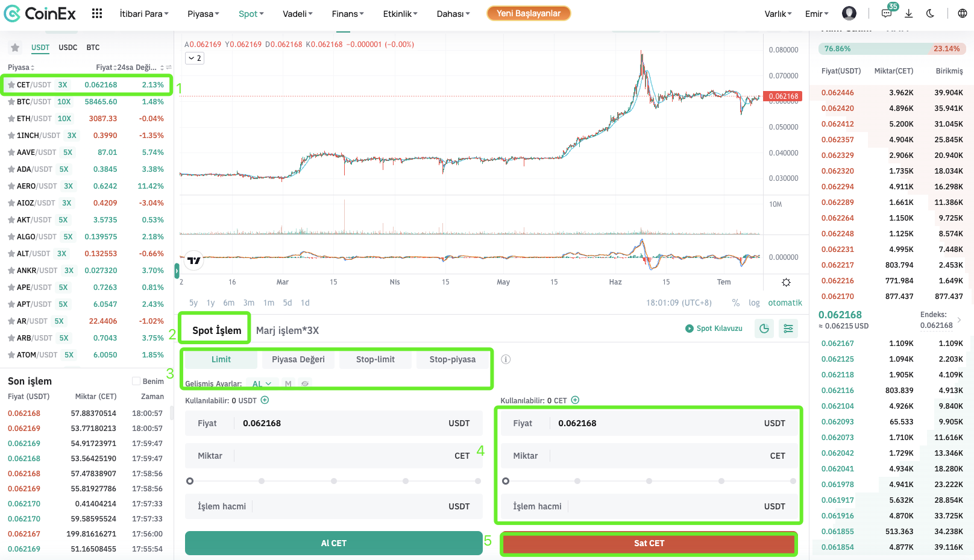Click the TradingView logo icon

coord(194,260)
